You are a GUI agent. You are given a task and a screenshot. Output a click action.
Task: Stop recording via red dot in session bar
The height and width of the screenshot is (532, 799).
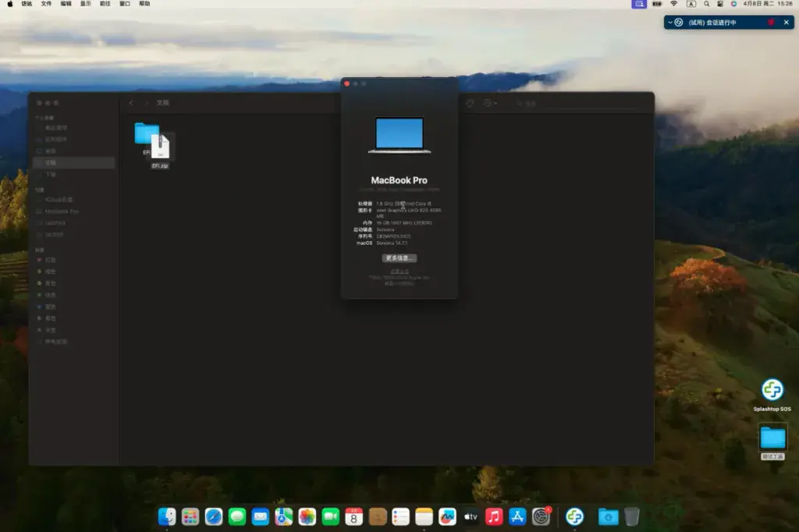click(x=771, y=23)
